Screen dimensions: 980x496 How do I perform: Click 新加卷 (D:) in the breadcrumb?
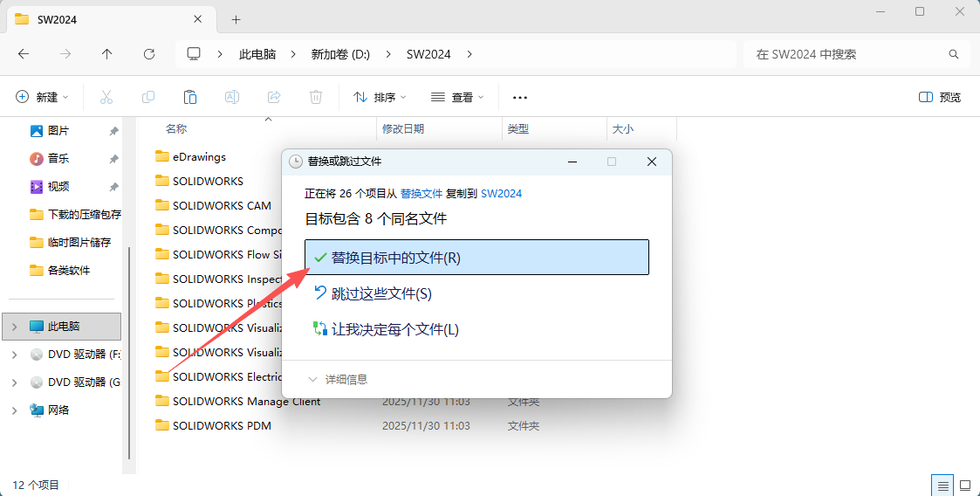pyautogui.click(x=340, y=54)
